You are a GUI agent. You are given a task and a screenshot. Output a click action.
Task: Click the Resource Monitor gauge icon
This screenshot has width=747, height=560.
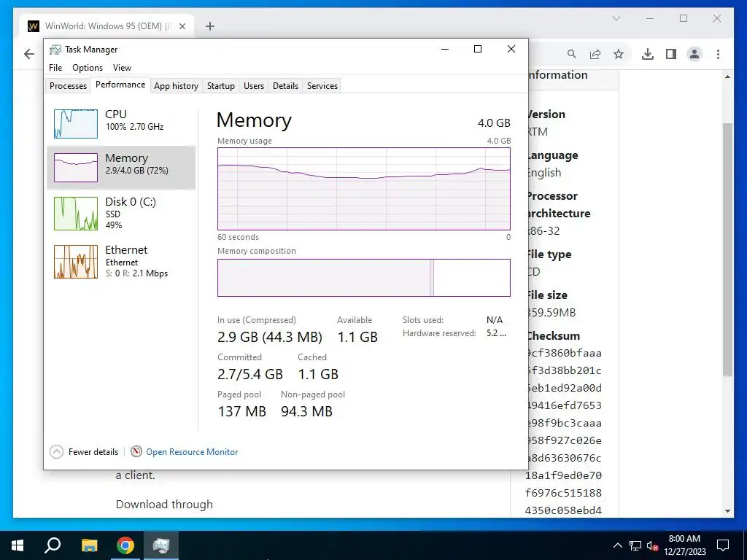136,451
